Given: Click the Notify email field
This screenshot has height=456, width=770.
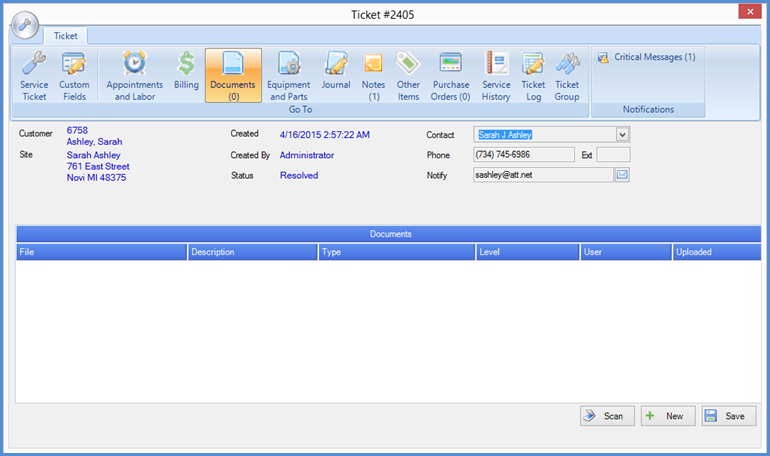Looking at the screenshot, I should (543, 175).
